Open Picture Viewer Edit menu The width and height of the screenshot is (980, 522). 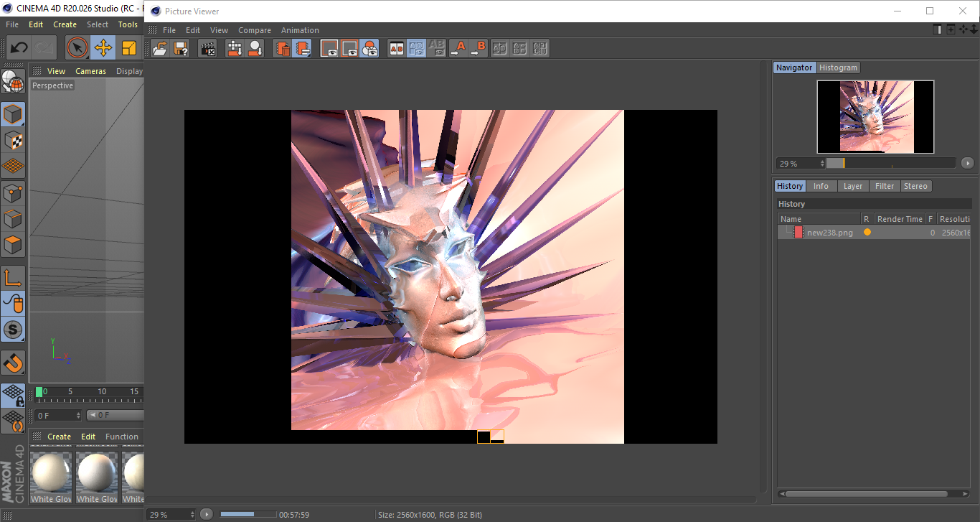pyautogui.click(x=193, y=30)
